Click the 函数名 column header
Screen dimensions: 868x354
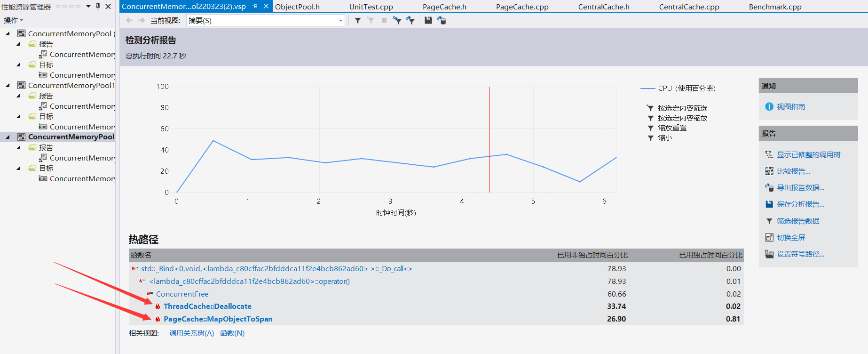141,255
